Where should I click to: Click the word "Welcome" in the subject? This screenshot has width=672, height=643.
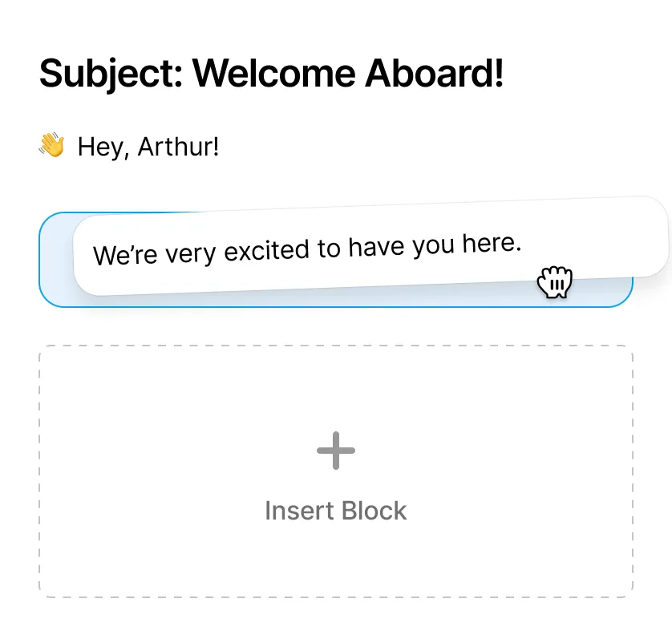[273, 74]
